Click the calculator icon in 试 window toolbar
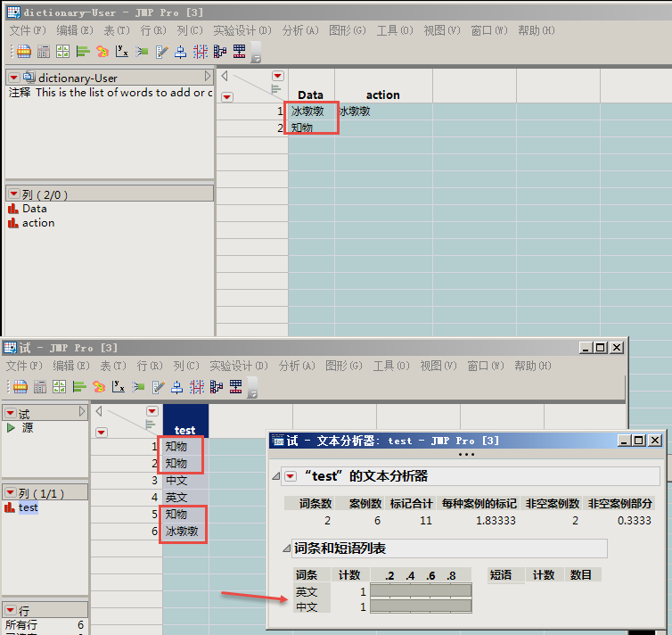This screenshot has width=672, height=635. pyautogui.click(x=40, y=387)
